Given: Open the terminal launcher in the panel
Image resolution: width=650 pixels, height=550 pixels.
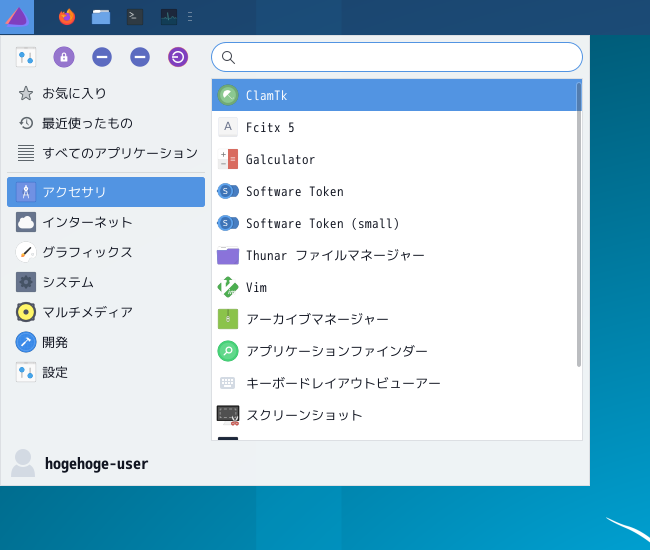Looking at the screenshot, I should click(x=135, y=17).
